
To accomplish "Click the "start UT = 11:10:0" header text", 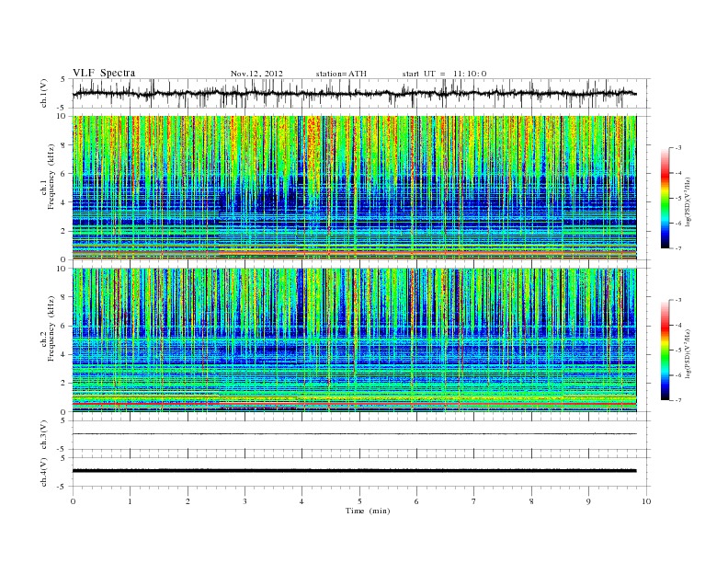I will (x=444, y=74).
